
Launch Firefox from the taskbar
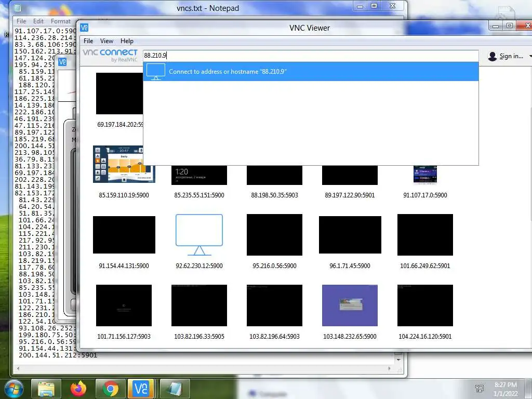[x=78, y=389]
